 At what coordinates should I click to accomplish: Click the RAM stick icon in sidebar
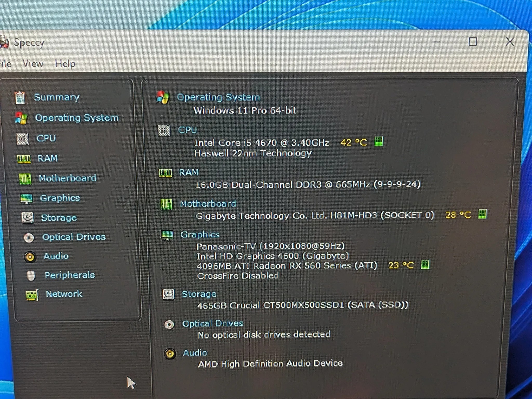pos(24,159)
